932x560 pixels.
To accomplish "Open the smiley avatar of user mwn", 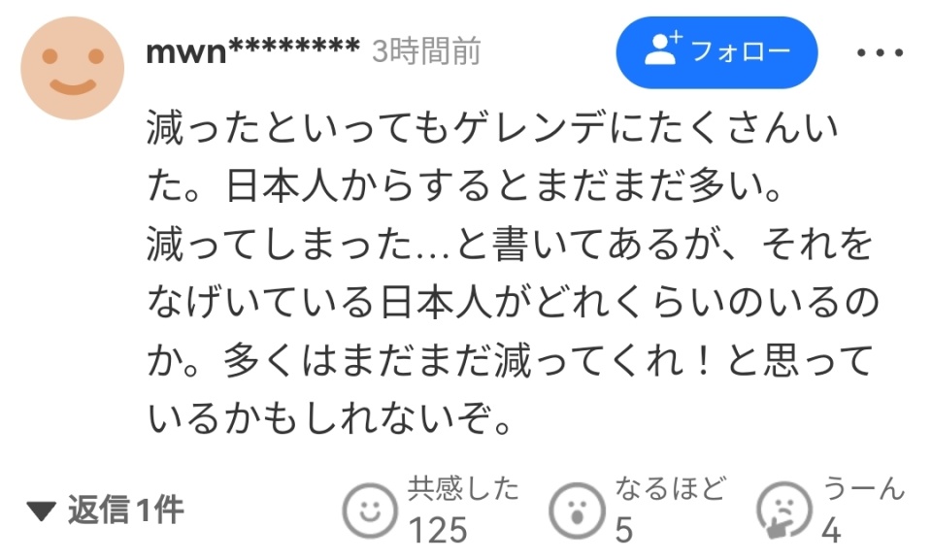I will pos(73,68).
